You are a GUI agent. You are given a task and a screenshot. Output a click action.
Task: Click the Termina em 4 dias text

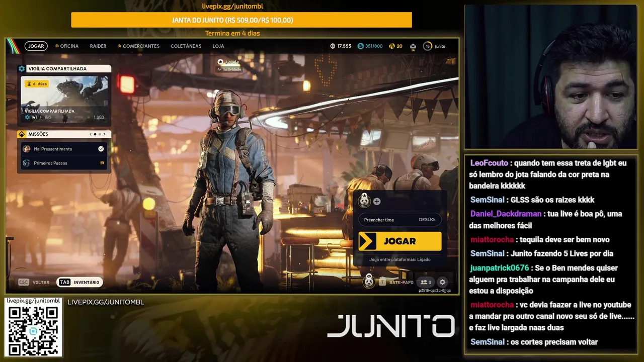(x=232, y=33)
